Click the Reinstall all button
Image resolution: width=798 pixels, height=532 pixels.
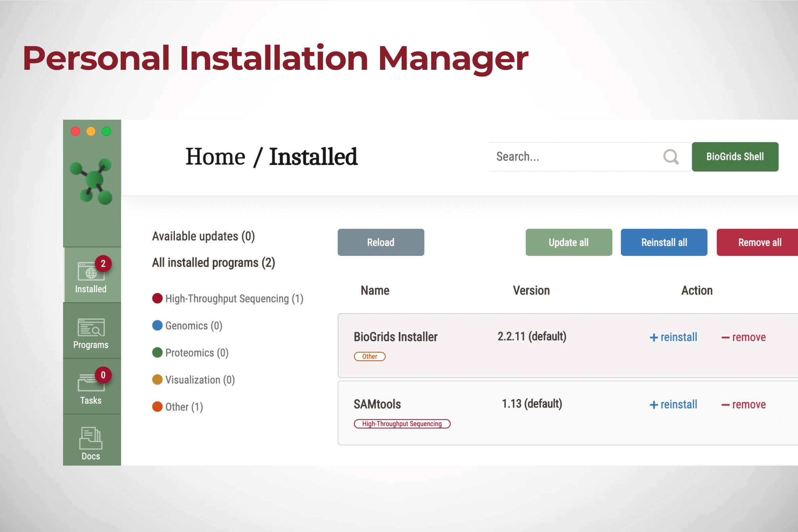pos(663,242)
